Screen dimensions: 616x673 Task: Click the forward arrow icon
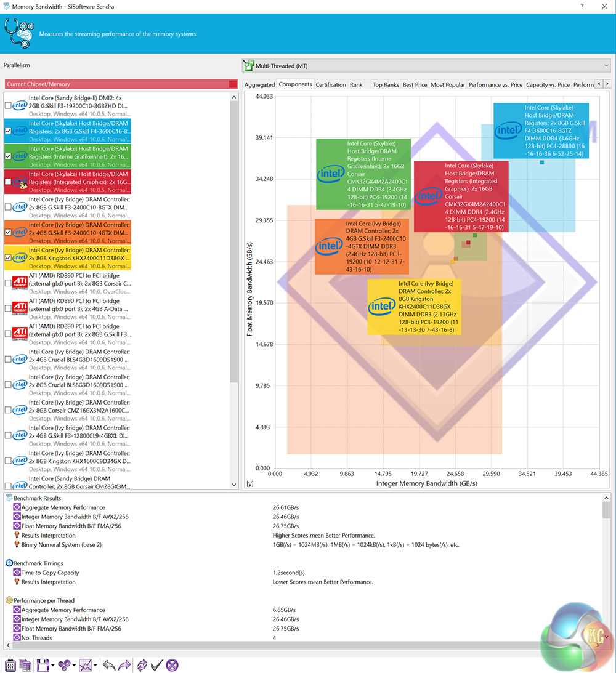click(x=124, y=665)
